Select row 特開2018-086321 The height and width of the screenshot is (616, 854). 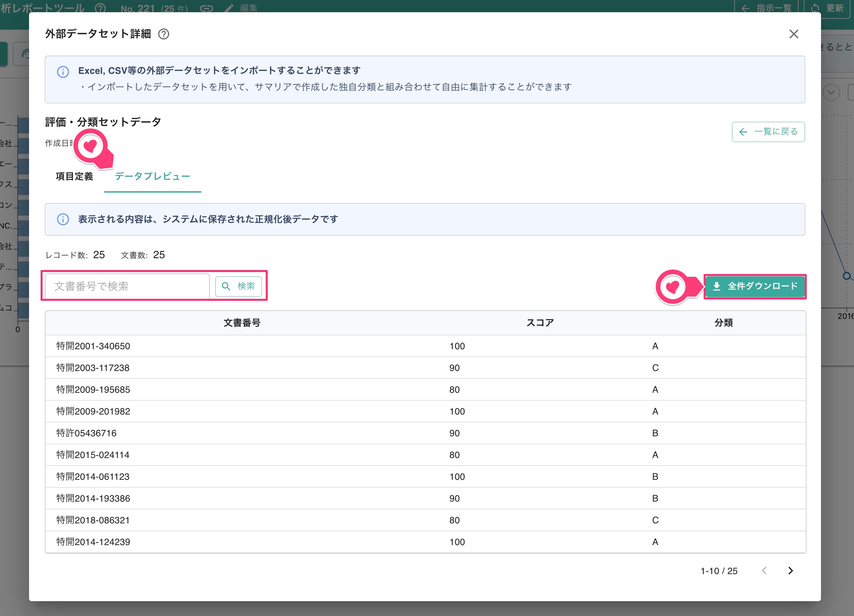425,520
